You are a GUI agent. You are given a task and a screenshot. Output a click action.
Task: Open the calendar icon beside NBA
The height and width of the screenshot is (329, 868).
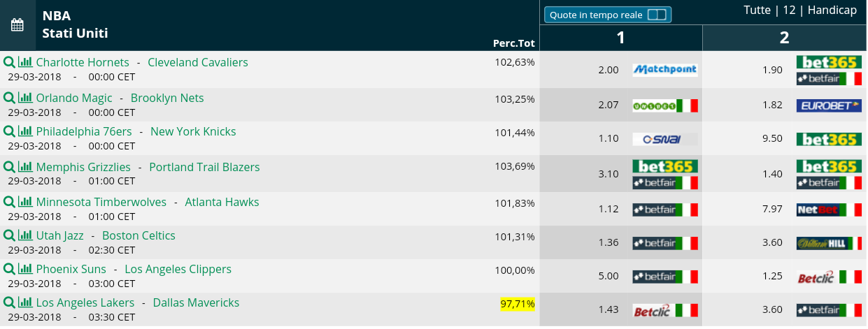[17, 25]
